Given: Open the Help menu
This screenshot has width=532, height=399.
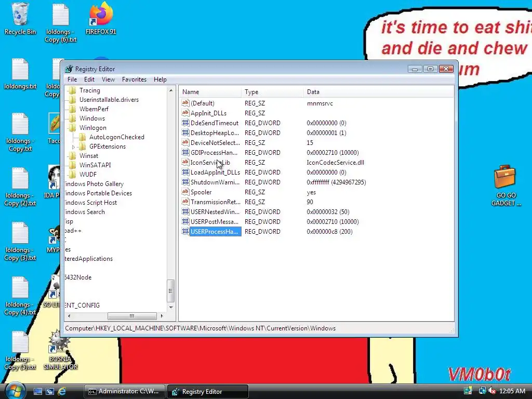Looking at the screenshot, I should (160, 79).
